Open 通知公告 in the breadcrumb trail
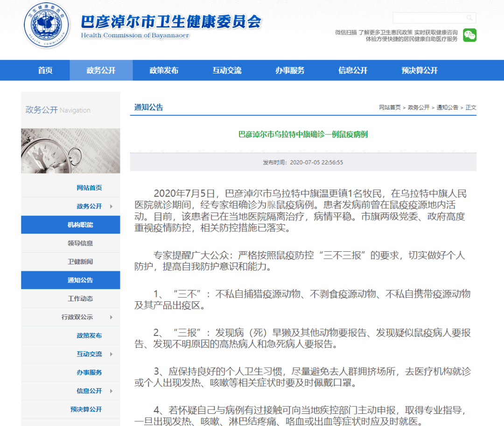Viewport: 504px width, 426px height. [x=447, y=107]
